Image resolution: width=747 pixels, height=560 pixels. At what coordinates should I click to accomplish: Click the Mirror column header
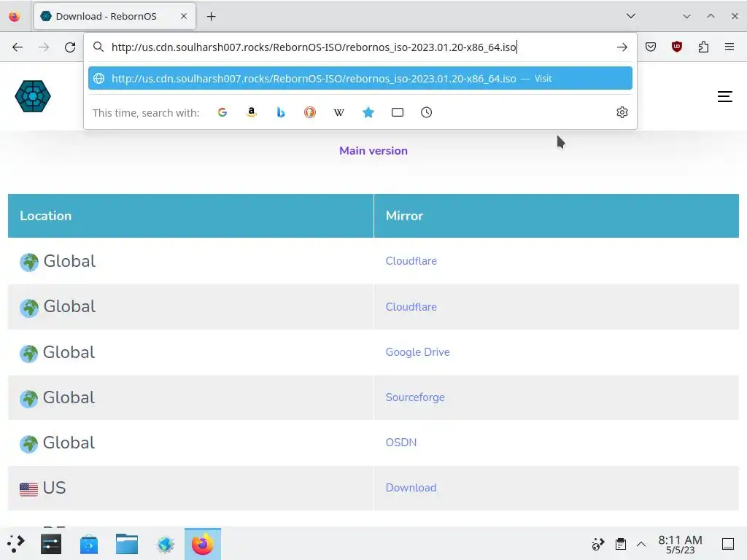pyautogui.click(x=557, y=216)
